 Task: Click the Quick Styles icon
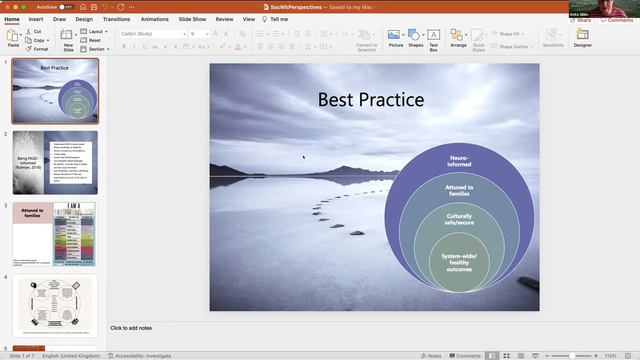[x=477, y=35]
